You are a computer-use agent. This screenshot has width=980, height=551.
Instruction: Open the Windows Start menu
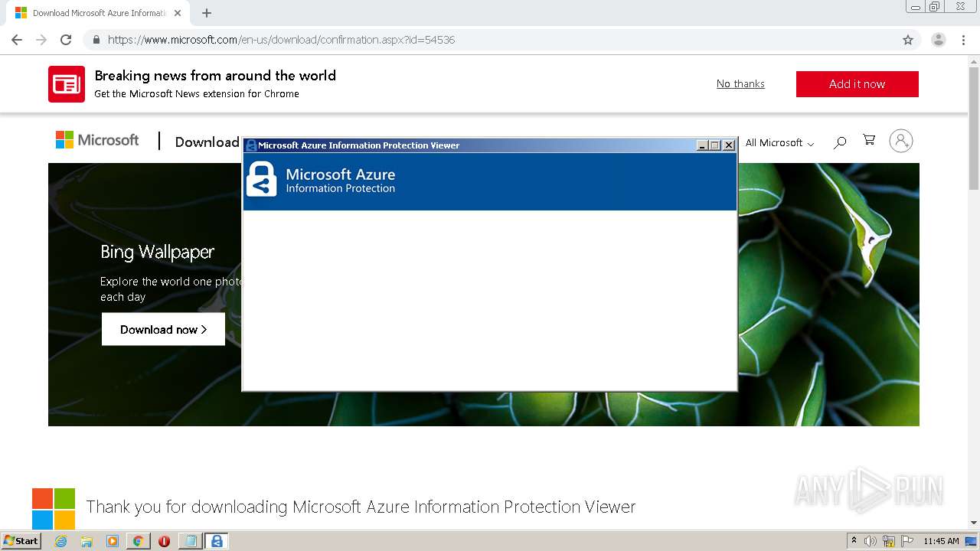[21, 541]
